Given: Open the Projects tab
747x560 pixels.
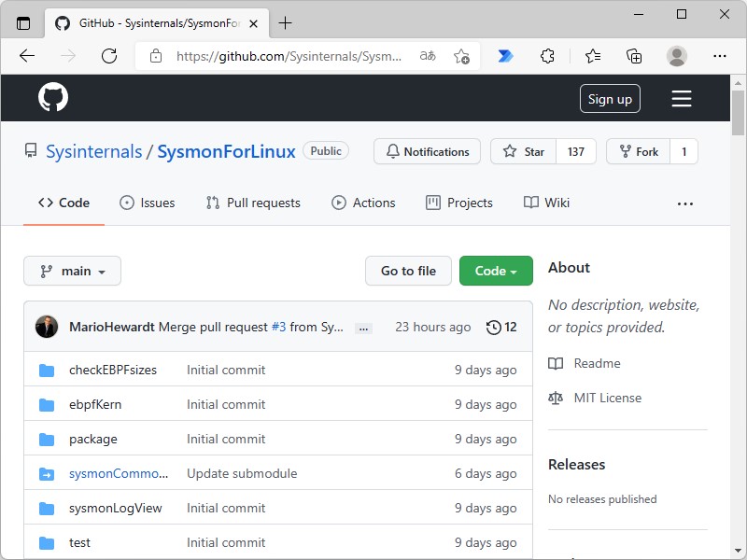Looking at the screenshot, I should pyautogui.click(x=459, y=203).
